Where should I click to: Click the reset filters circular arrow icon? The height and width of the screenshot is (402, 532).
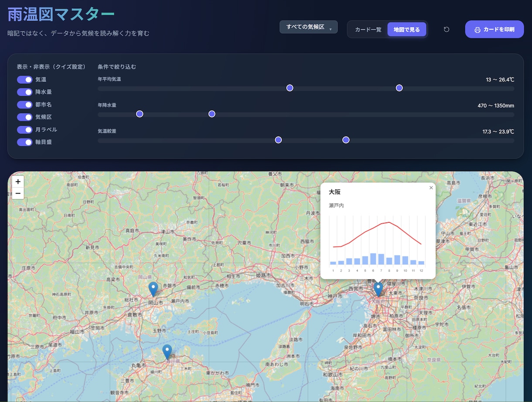447,30
